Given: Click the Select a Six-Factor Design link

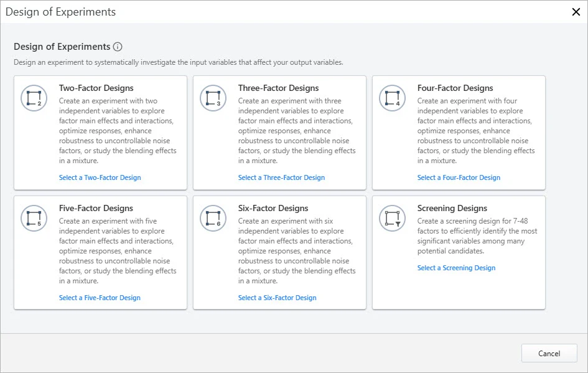Looking at the screenshot, I should pos(277,298).
